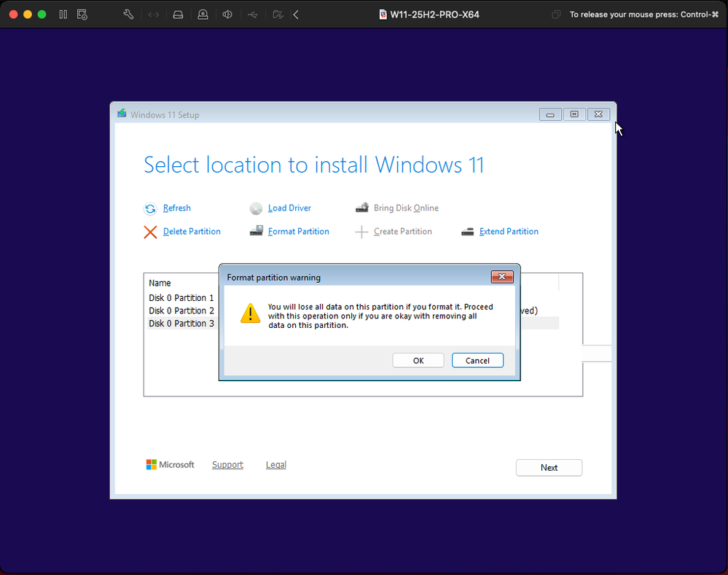Screen dimensions: 728x575
Task: Click the Format Partition drive icon
Action: [x=257, y=231]
